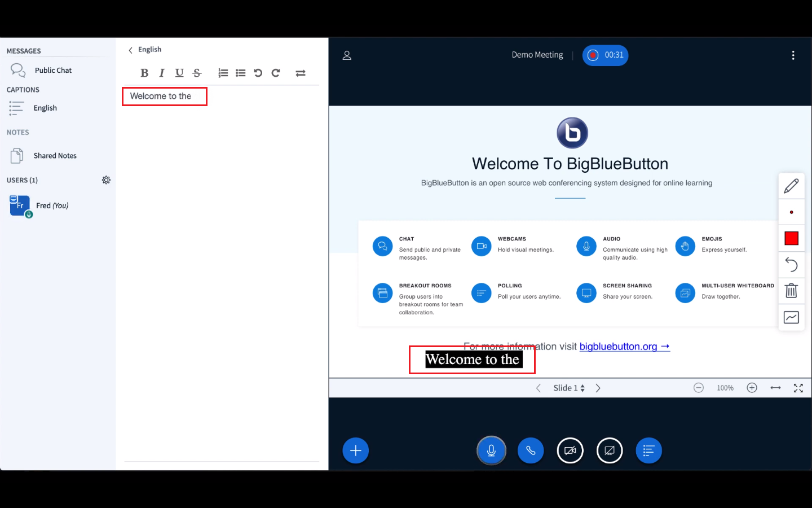Open the three-dot options menu
This screenshot has width=812, height=508.
coord(793,55)
